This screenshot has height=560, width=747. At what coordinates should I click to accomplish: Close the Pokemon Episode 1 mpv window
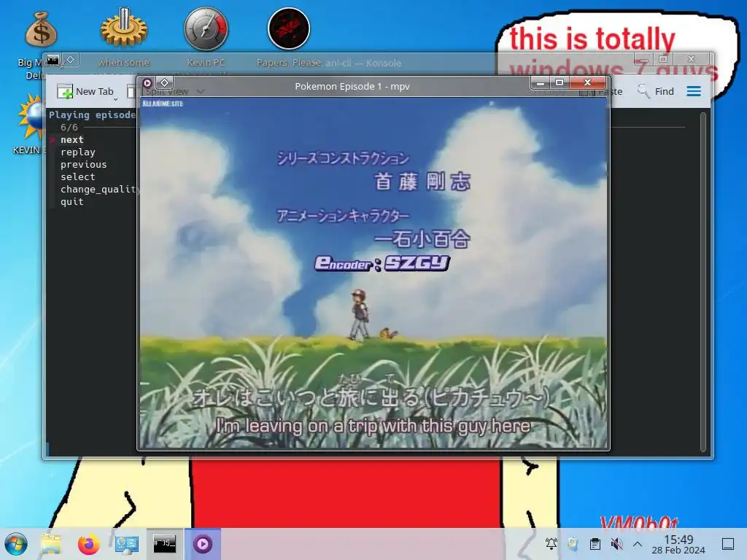click(588, 83)
